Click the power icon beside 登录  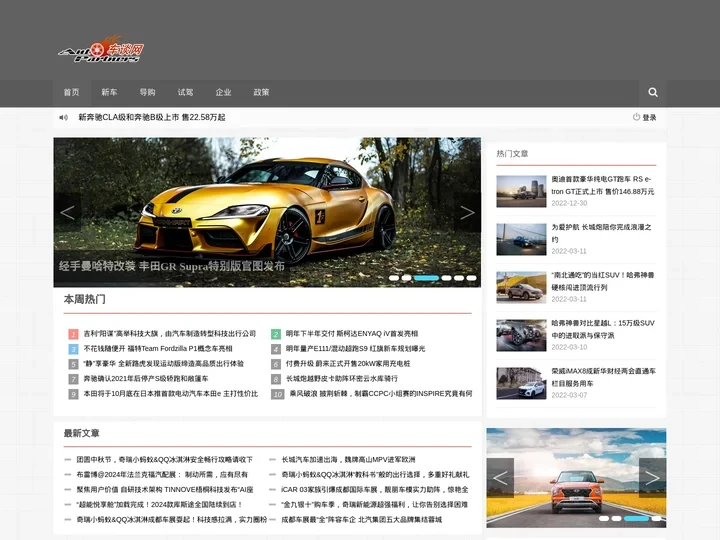click(x=636, y=117)
